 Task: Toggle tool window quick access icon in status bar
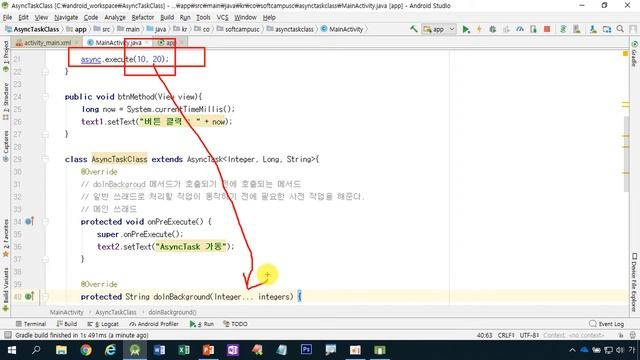click(x=7, y=335)
